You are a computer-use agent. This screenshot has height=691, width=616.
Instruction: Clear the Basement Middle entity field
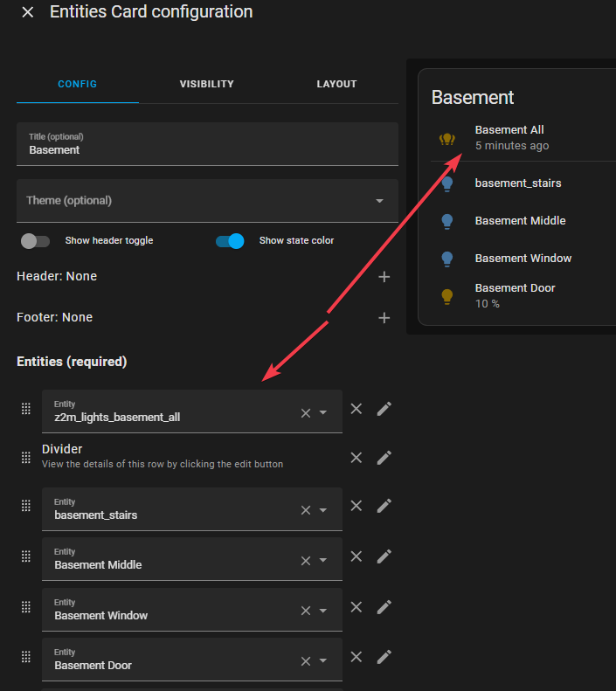[306, 561]
